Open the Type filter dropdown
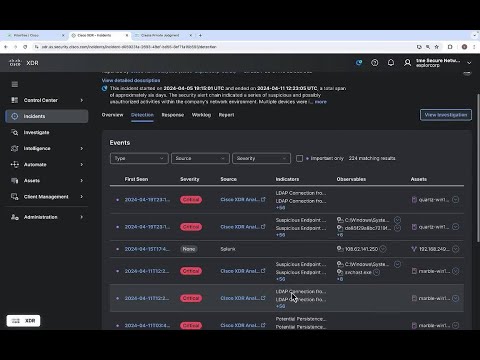 click(x=139, y=158)
